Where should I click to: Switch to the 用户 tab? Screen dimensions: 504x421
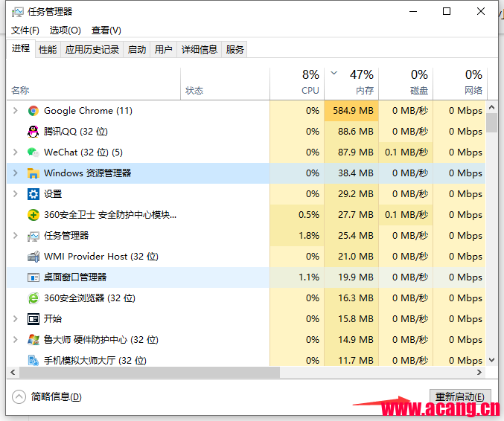[163, 50]
